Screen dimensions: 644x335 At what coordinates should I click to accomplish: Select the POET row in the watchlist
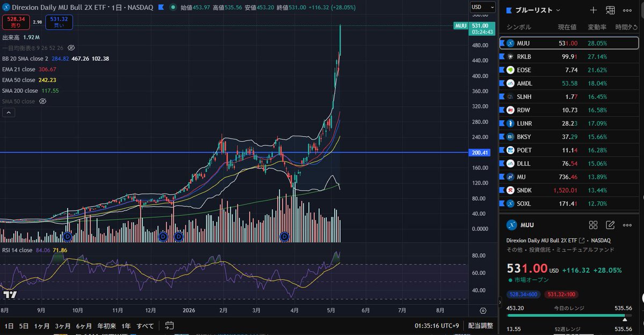(x=569, y=150)
